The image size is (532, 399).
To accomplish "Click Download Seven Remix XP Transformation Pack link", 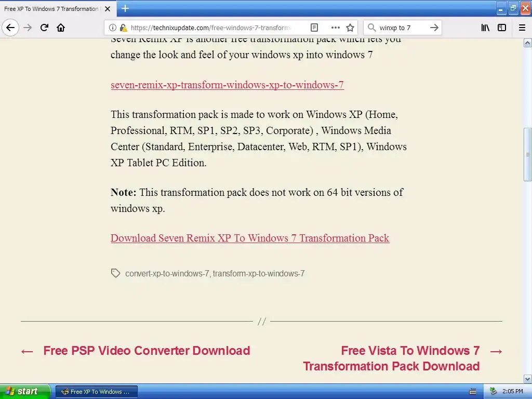I will coord(250,238).
